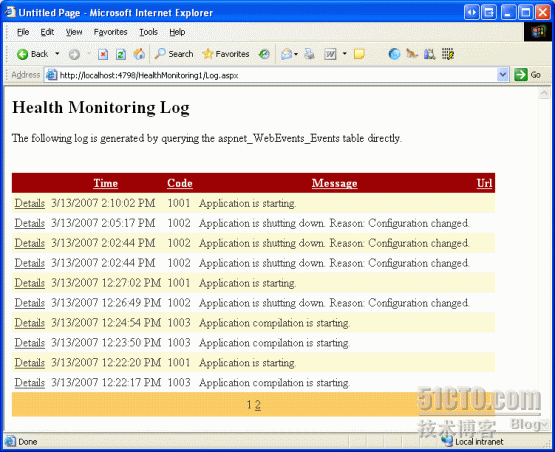Click the title bar double-arrow button
This screenshot has width=555, height=452.
tap(472, 13)
